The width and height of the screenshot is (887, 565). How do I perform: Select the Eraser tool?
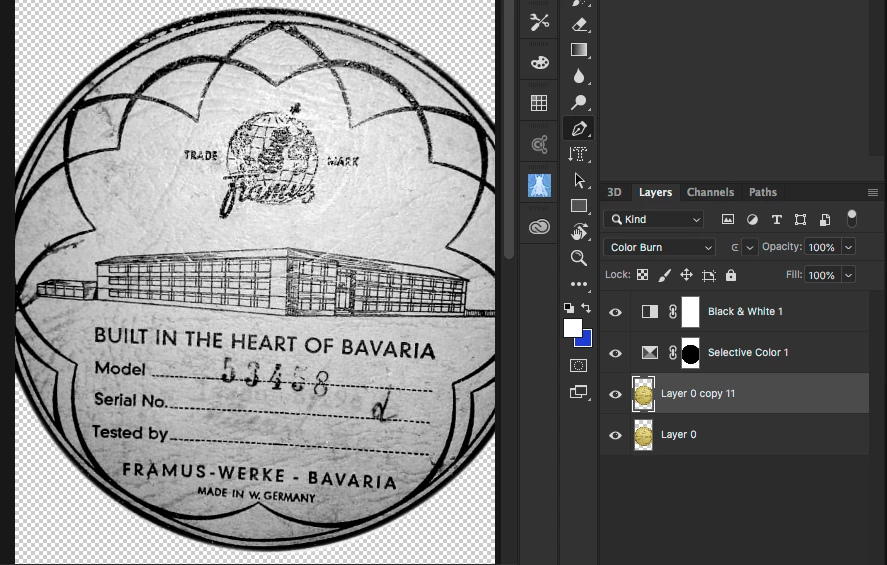(x=579, y=25)
